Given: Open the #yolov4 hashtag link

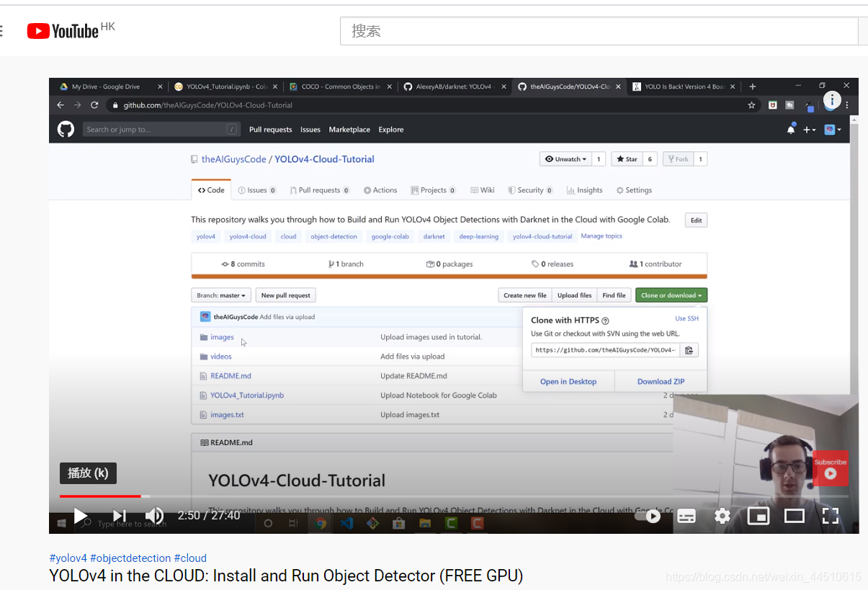Looking at the screenshot, I should point(68,558).
